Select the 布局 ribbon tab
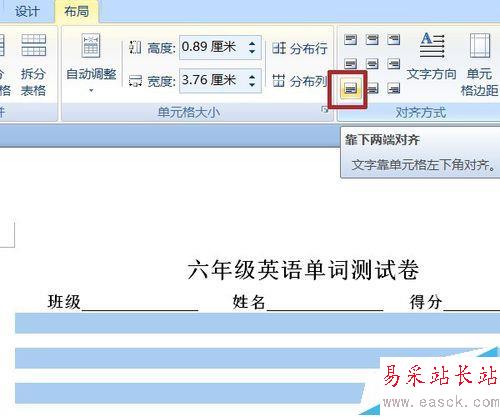Screen dimensions: 500x417 coord(76,12)
